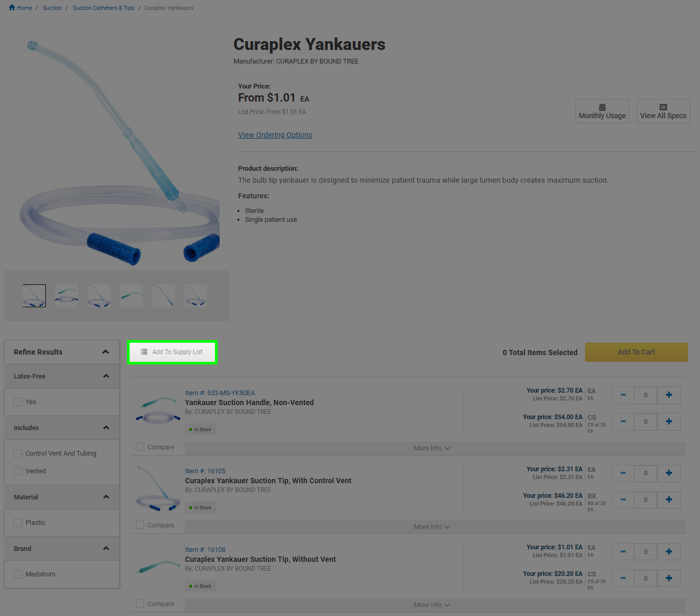Add selected items to supply list
This screenshot has height=616, width=700.
pos(172,352)
